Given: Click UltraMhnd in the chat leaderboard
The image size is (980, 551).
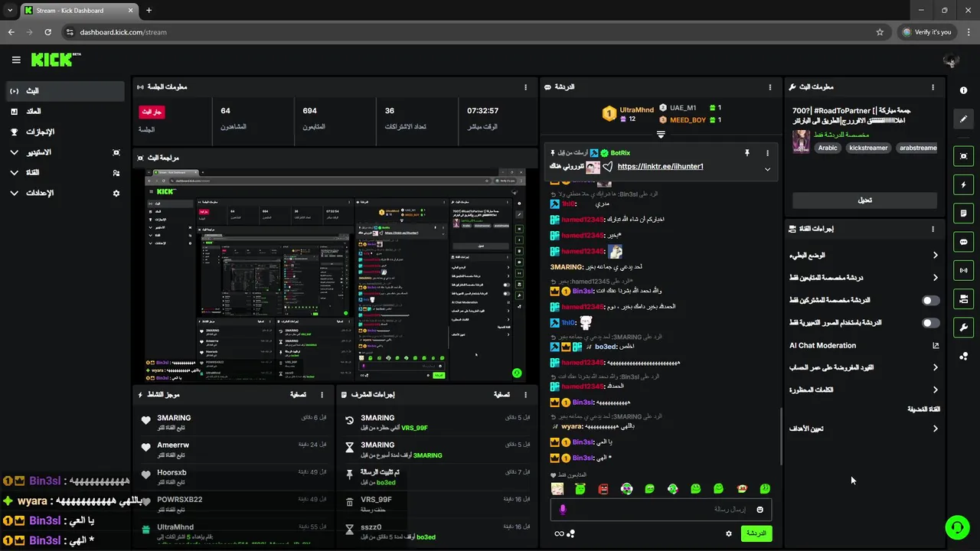Looking at the screenshot, I should pos(637,109).
